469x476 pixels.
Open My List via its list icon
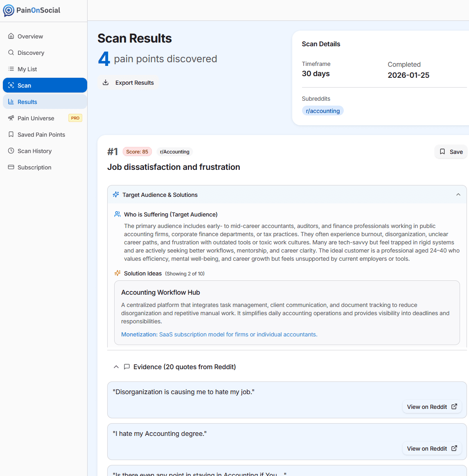11,69
